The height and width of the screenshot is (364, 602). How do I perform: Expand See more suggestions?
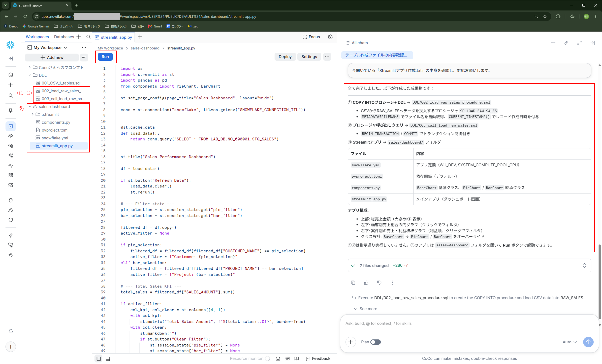(365, 309)
